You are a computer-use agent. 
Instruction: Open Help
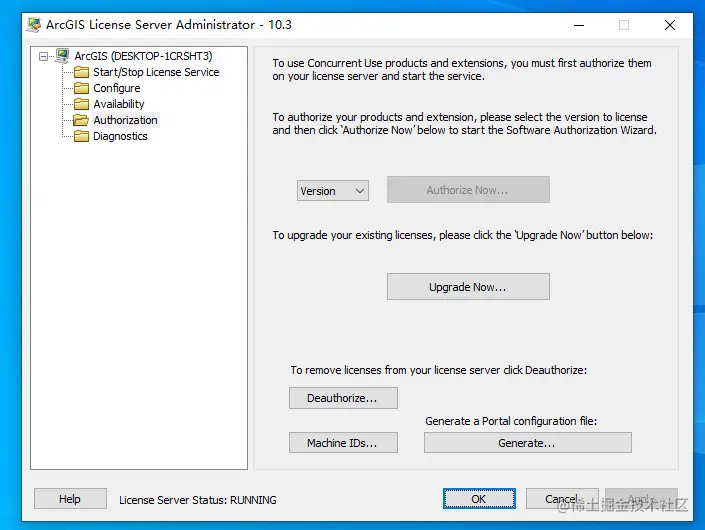(x=70, y=499)
